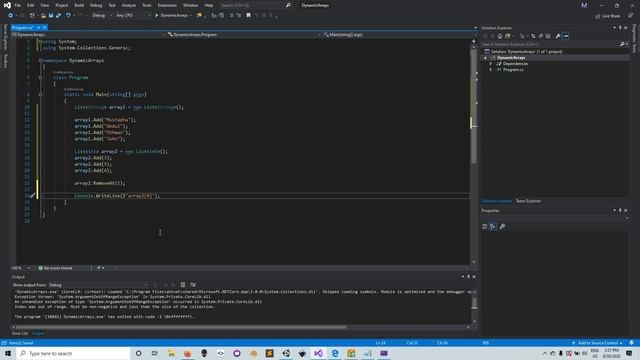
Task: Expand the Dependencies tree node
Action: pyautogui.click(x=491, y=64)
